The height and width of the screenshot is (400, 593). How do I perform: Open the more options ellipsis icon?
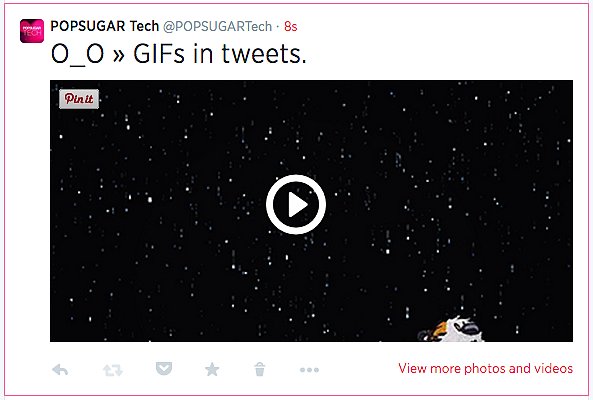tap(309, 370)
